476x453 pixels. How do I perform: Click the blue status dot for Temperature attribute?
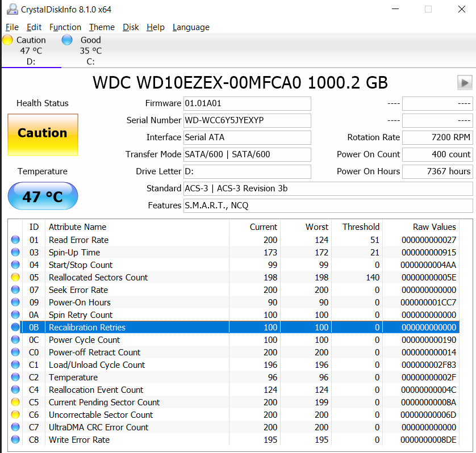tap(15, 377)
